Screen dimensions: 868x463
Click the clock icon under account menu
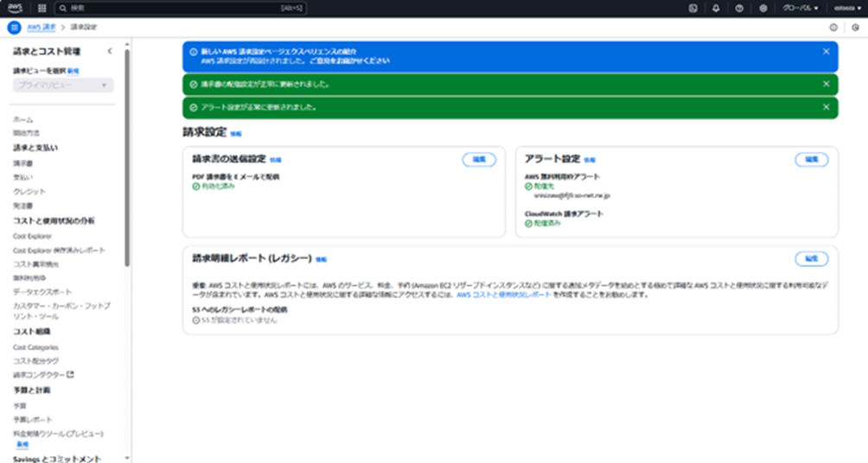click(855, 27)
